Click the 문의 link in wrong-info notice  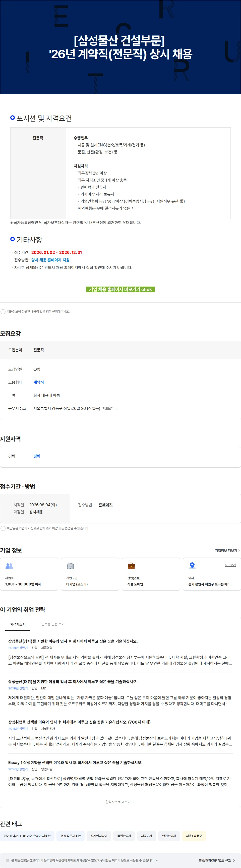point(54,311)
